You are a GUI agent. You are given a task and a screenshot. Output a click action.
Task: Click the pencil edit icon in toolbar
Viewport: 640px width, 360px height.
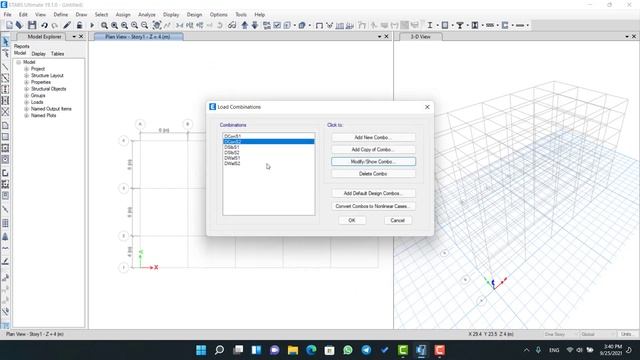pyautogui.click(x=67, y=25)
